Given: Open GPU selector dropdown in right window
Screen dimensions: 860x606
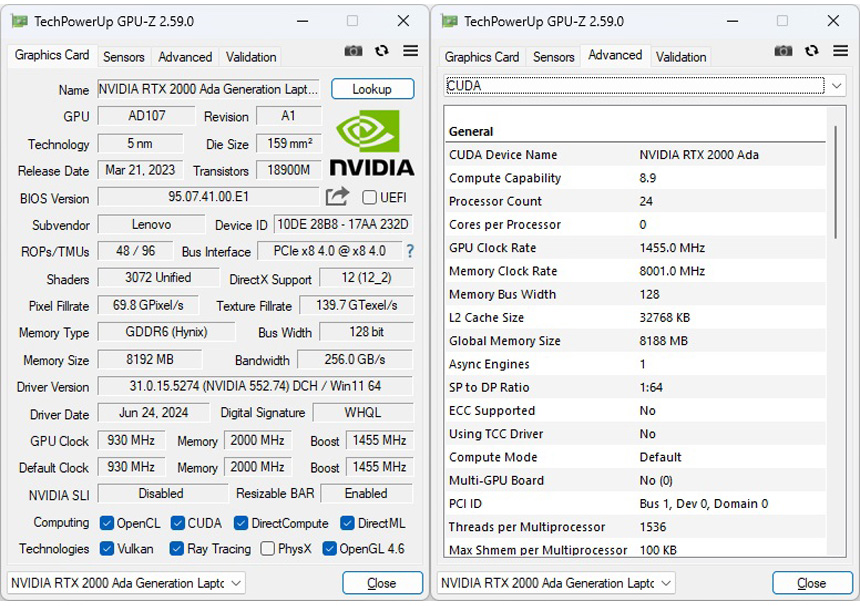Looking at the screenshot, I should pos(666,582).
